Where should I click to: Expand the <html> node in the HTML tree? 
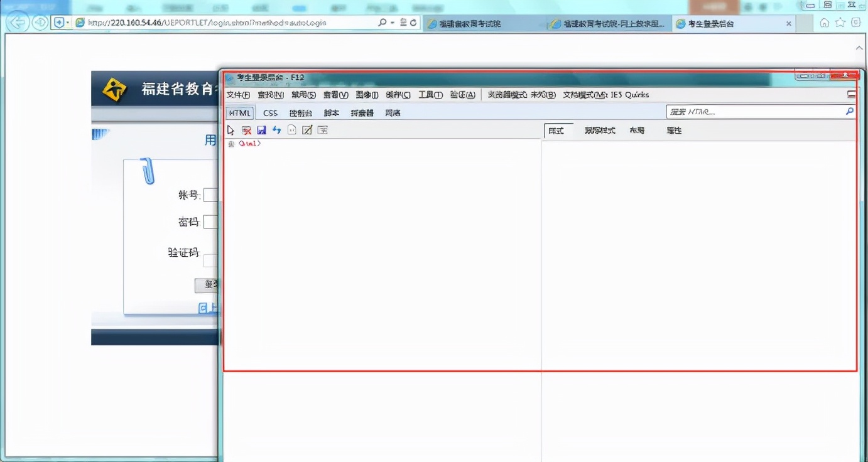pyautogui.click(x=232, y=143)
